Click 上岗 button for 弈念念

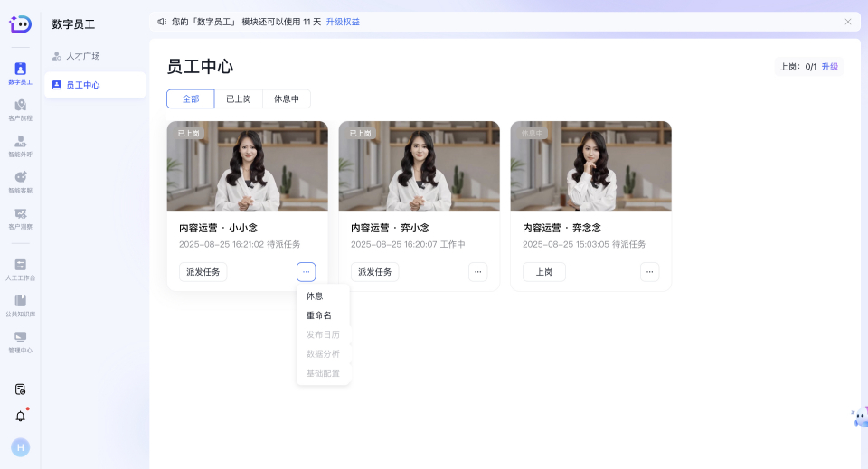(x=544, y=272)
